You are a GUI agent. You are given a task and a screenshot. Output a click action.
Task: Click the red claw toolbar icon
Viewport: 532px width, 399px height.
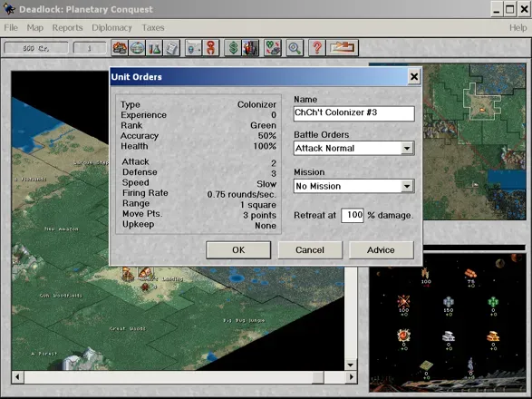coord(210,48)
